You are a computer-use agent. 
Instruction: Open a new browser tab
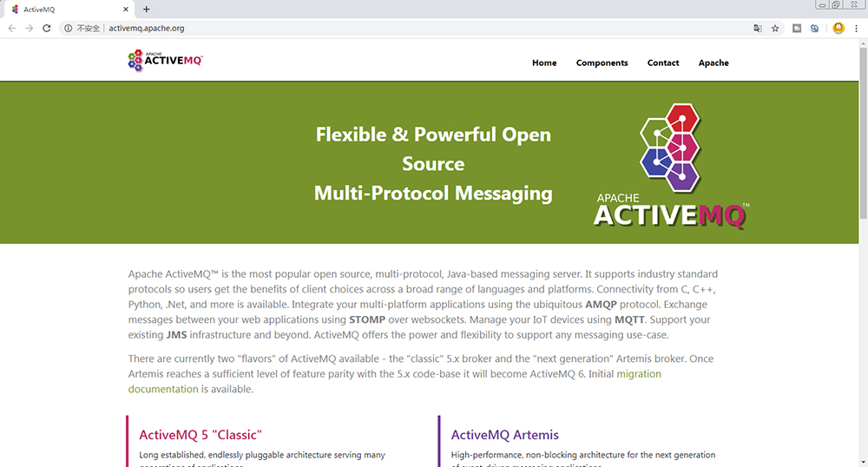click(146, 9)
